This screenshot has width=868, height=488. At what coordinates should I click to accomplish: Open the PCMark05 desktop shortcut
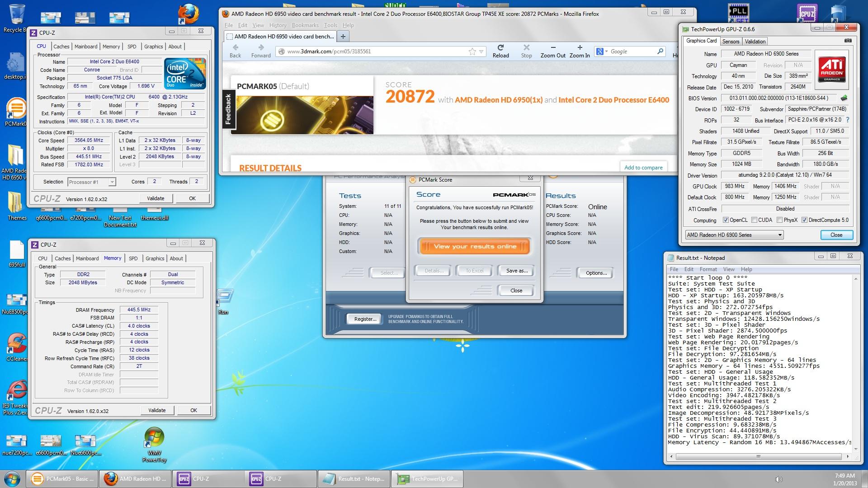16,112
